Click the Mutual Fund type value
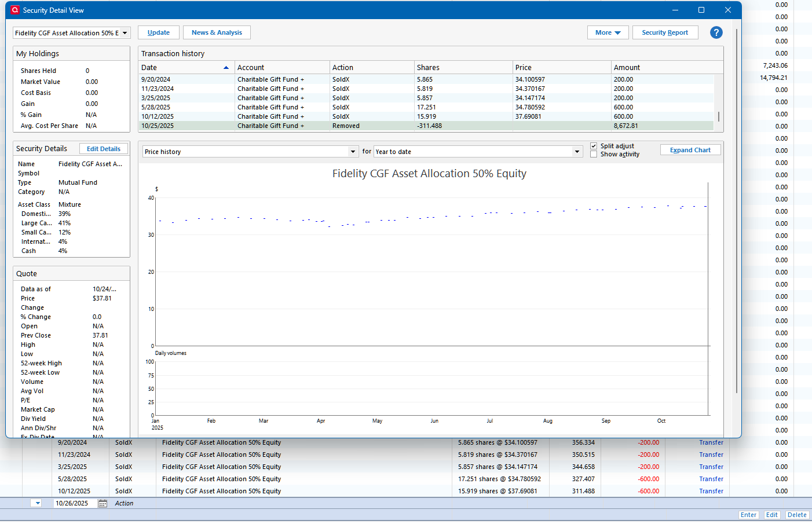 click(78, 182)
